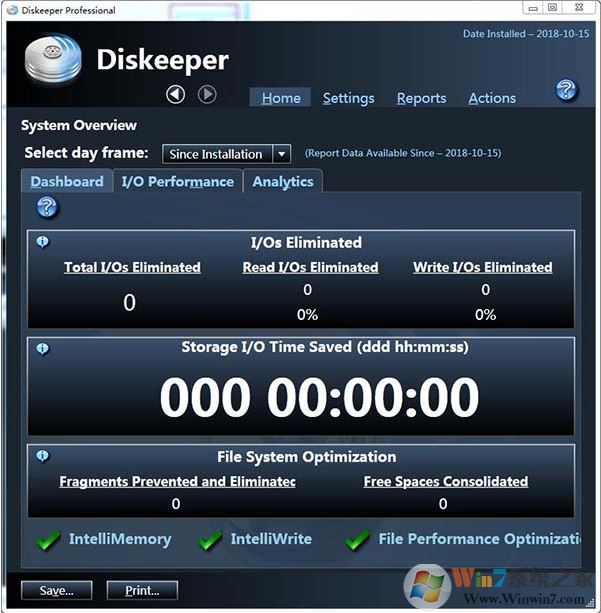Click the Diskeeper title bar app icon

(13, 10)
